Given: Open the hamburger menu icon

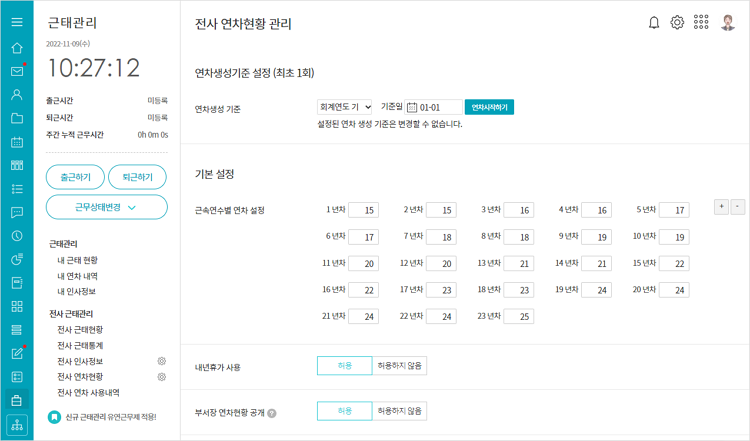Looking at the screenshot, I should point(17,22).
